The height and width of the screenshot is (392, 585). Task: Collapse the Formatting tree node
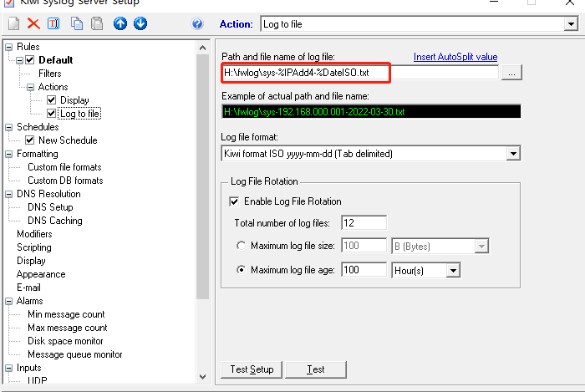(x=9, y=155)
